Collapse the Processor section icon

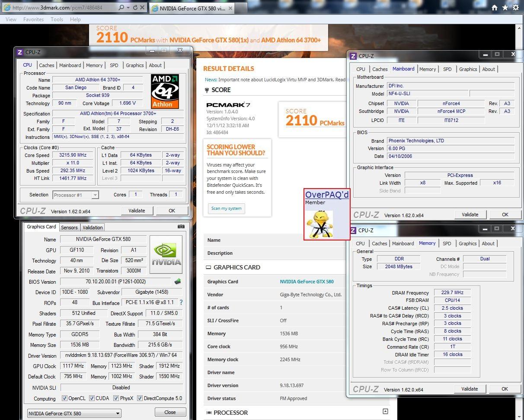[x=385, y=411]
